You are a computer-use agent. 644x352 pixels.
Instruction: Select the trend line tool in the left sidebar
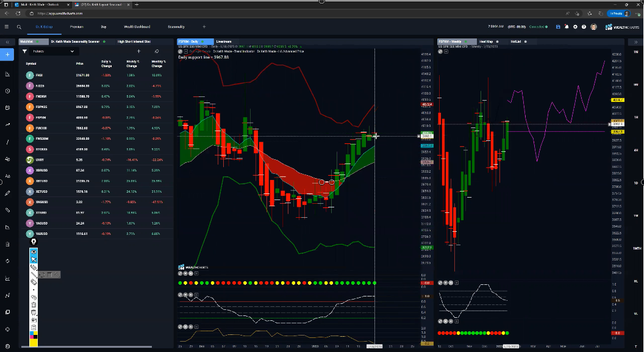7,142
